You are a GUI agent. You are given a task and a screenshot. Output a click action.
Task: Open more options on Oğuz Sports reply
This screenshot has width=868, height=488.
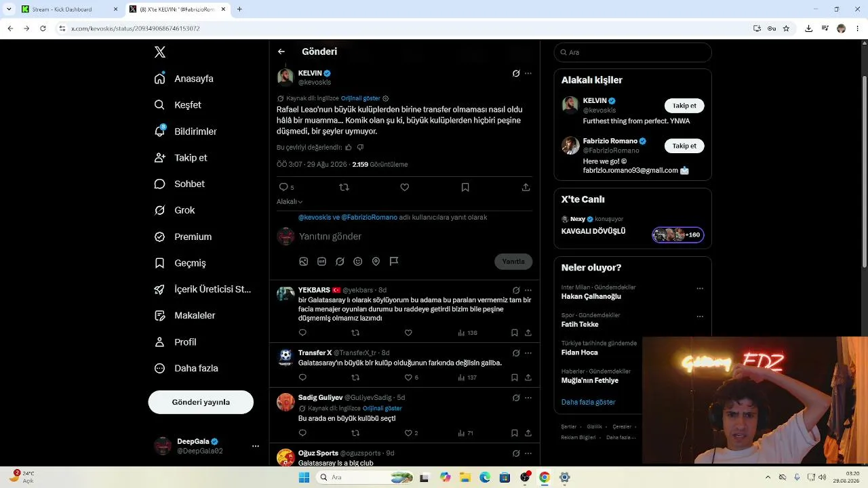(x=528, y=453)
